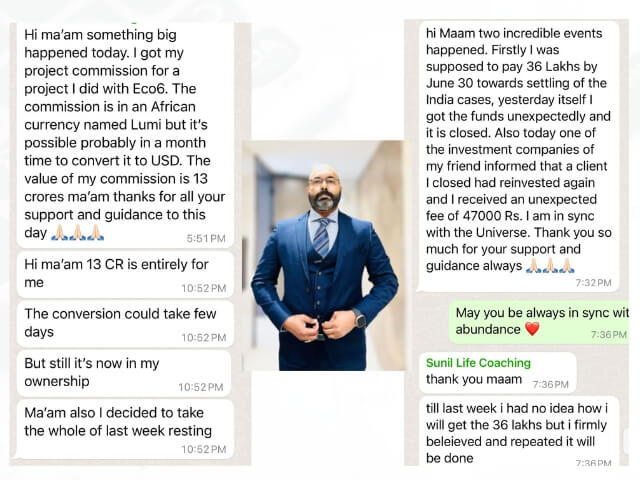The image size is (640, 480).
Task: Select the "whole of last week resting" message
Action: pyautogui.click(x=125, y=429)
